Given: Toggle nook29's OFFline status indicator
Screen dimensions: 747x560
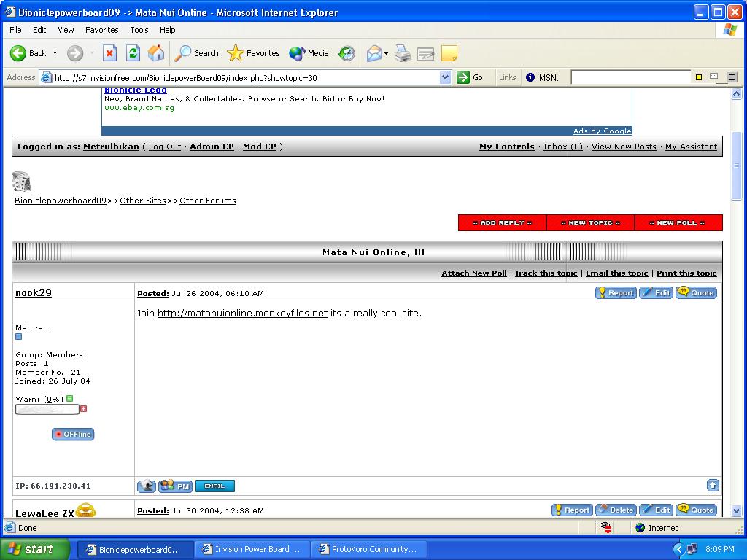Looking at the screenshot, I should 72,434.
